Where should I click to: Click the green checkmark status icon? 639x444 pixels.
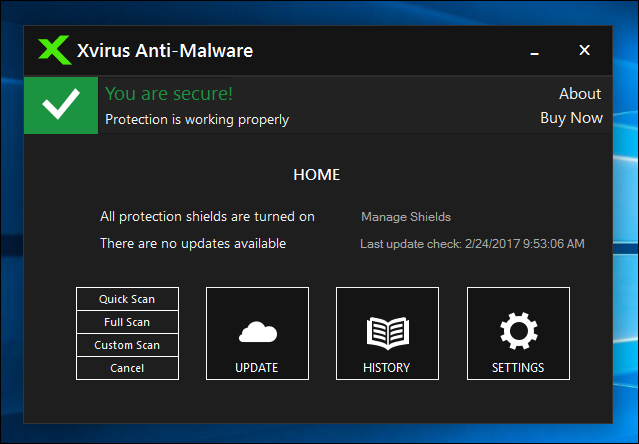point(62,106)
